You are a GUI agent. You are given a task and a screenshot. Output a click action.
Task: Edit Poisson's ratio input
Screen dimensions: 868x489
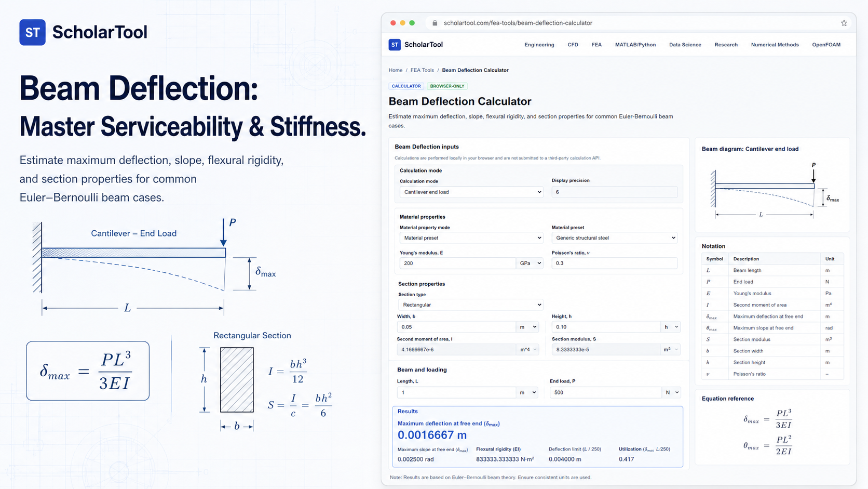614,263
